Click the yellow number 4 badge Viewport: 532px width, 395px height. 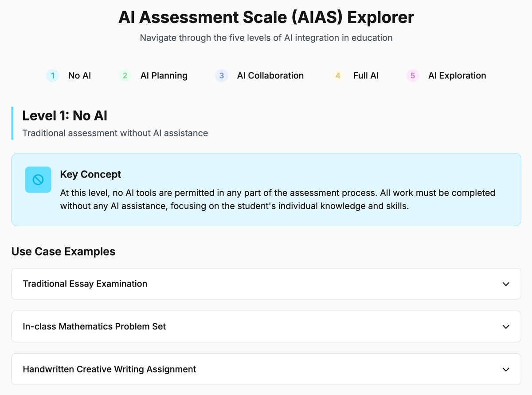[x=338, y=76]
